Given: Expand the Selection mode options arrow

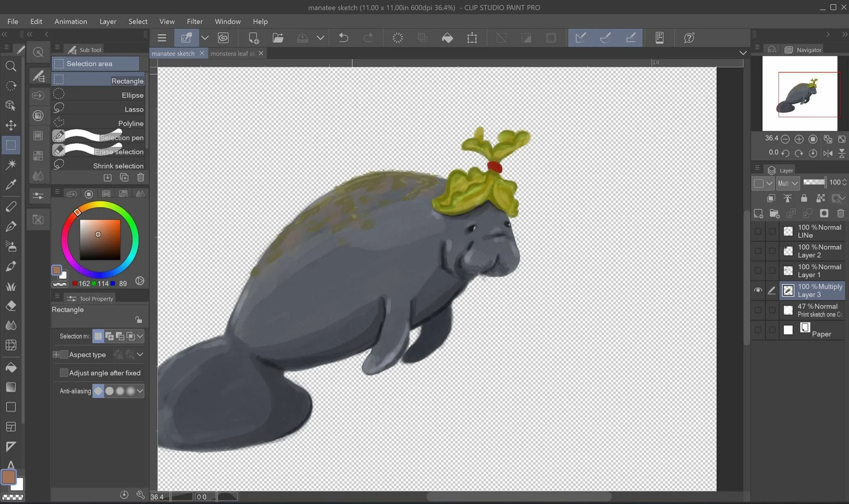Looking at the screenshot, I should pos(140,336).
